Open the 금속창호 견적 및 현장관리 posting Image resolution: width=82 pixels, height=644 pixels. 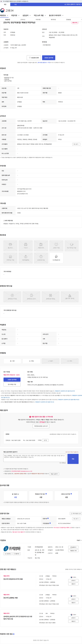(x=18, y=618)
